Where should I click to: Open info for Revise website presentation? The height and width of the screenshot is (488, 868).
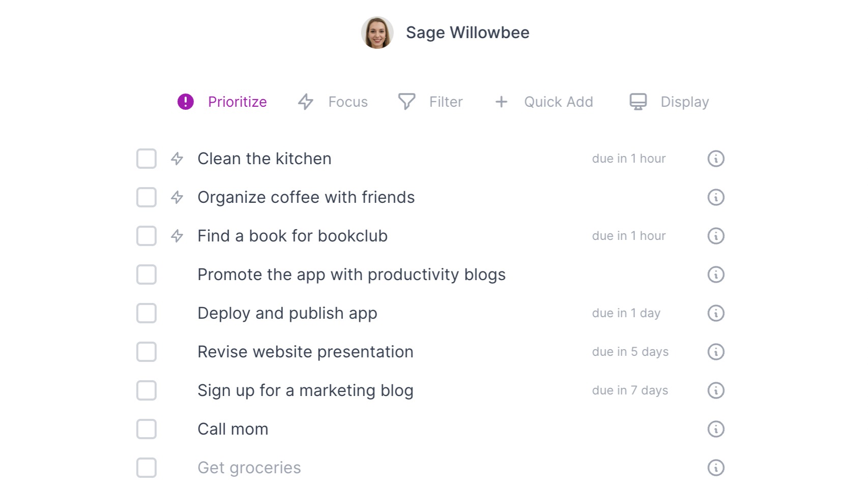click(x=716, y=352)
